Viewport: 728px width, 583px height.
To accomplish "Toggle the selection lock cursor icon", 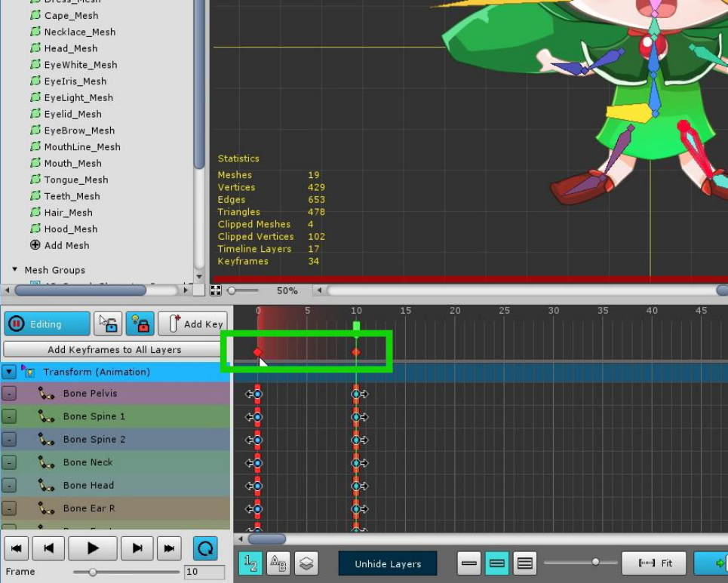I will [108, 324].
